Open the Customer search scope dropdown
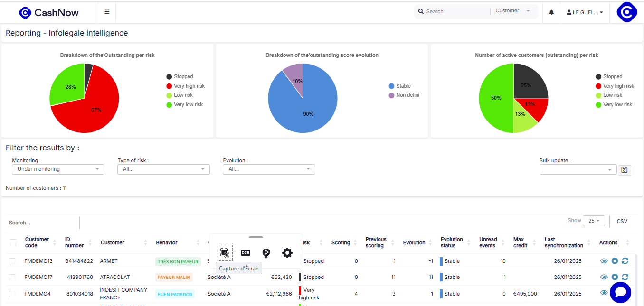The image size is (644, 306). [x=512, y=11]
